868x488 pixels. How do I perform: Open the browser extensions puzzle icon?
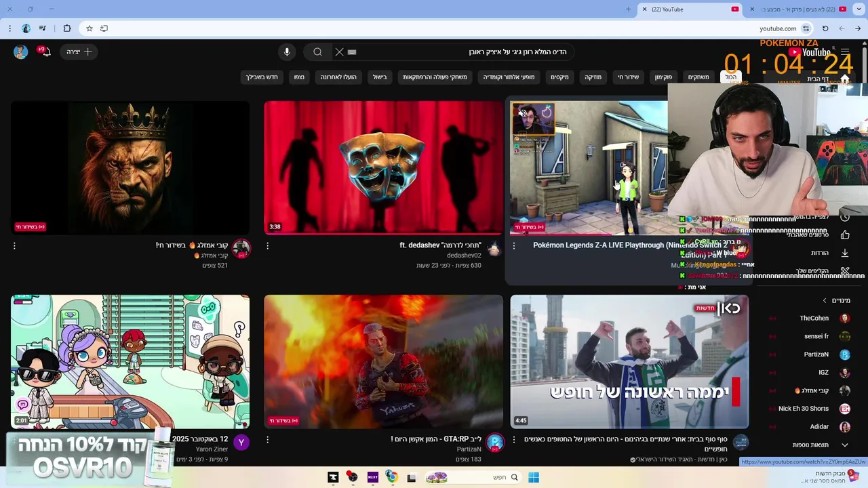pos(66,28)
